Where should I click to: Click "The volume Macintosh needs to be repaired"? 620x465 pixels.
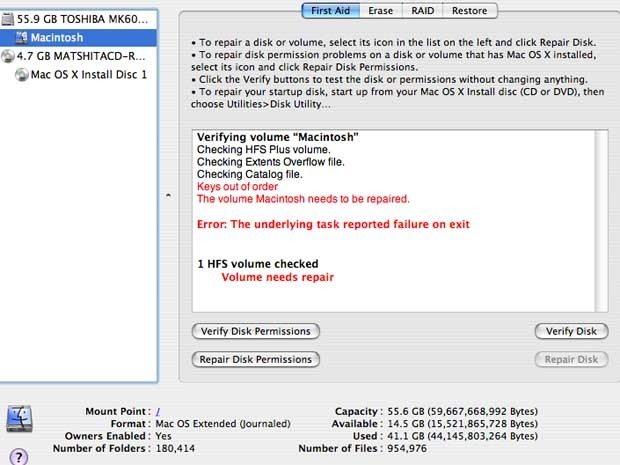(x=303, y=199)
